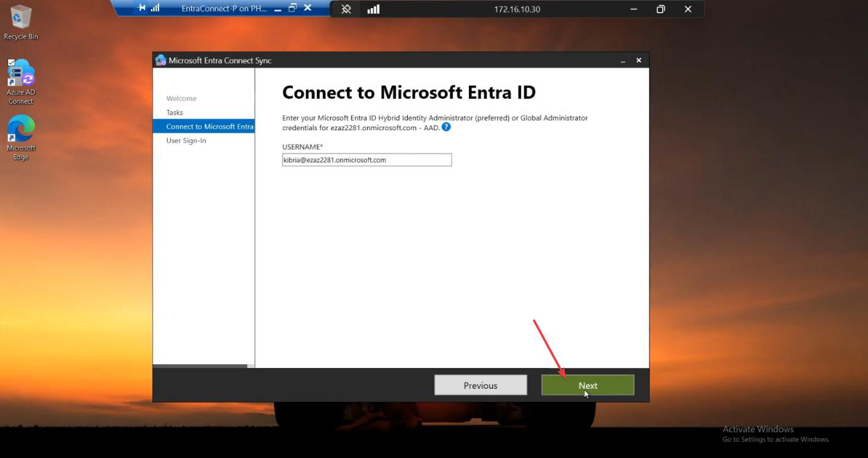Screen dimensions: 868x458
Task: Close the 172.16.10.30 remote session
Action: [688, 9]
